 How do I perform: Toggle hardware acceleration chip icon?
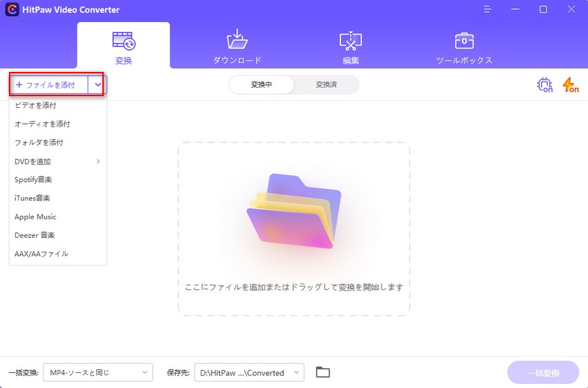click(545, 84)
